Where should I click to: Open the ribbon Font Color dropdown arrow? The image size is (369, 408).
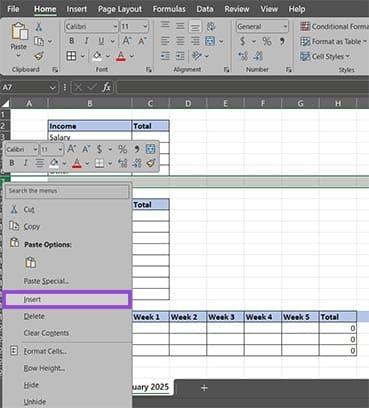click(x=132, y=56)
